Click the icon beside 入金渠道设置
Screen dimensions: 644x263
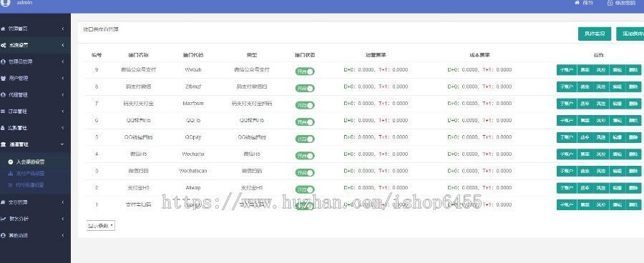[x=11, y=162]
